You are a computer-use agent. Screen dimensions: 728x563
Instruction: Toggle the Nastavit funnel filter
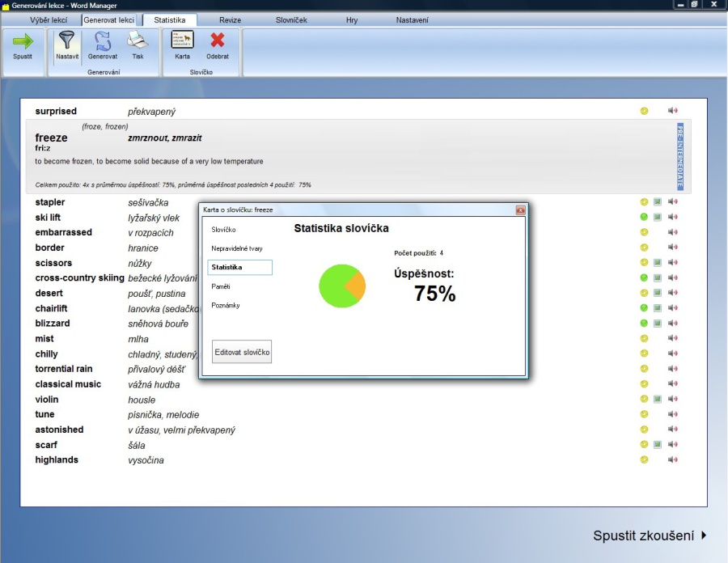(67, 41)
